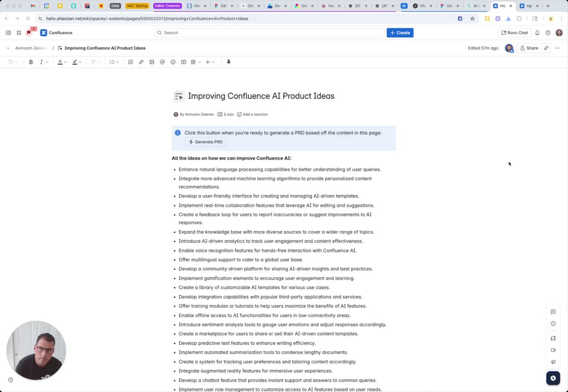Click the Confluence search field
This screenshot has width=568, height=392.
click(x=269, y=33)
